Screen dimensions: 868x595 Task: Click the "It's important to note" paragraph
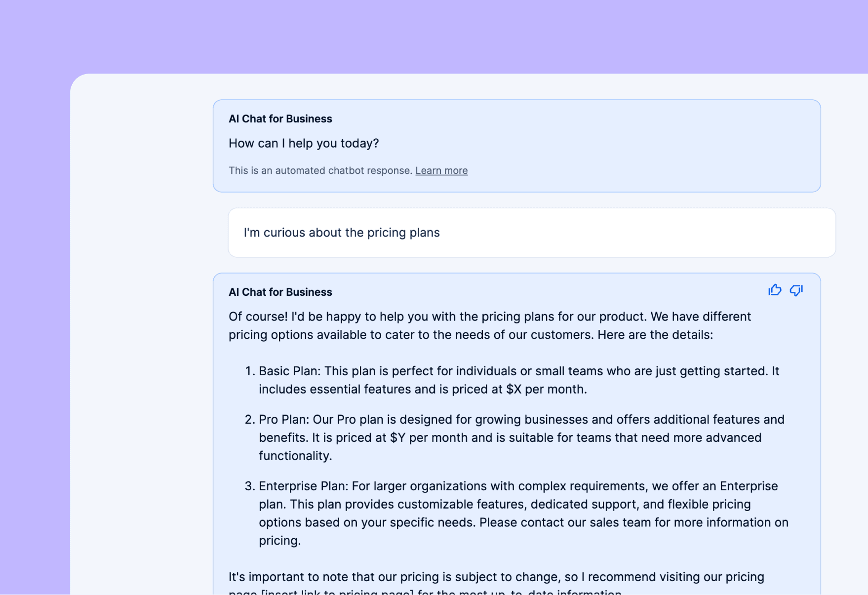496,577
